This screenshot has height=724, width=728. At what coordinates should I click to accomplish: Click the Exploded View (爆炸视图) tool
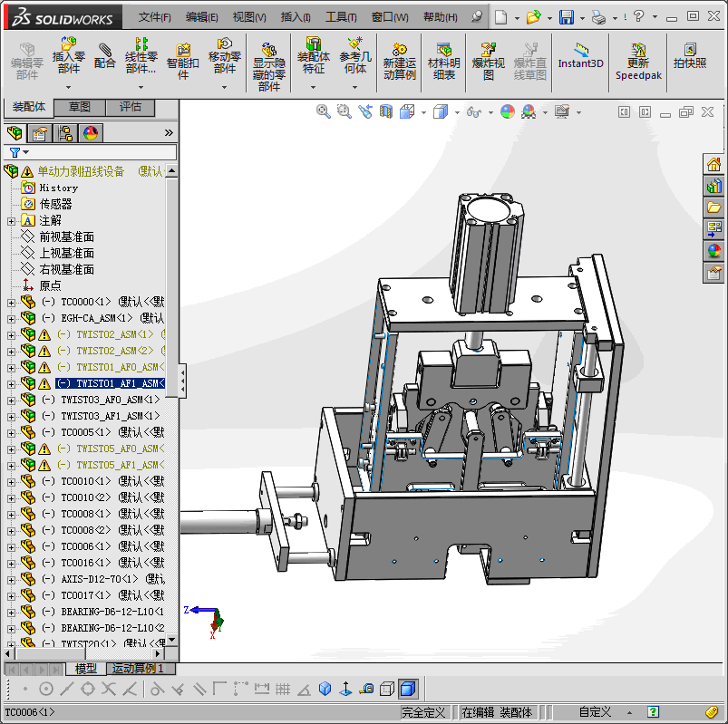pos(488,62)
